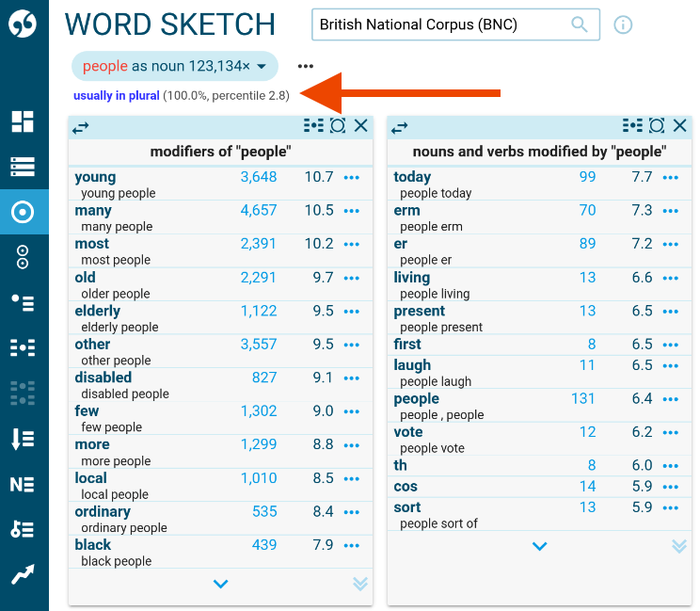The image size is (700, 611).
Task: Swap arrows in nouns and verbs column
Action: tap(400, 127)
